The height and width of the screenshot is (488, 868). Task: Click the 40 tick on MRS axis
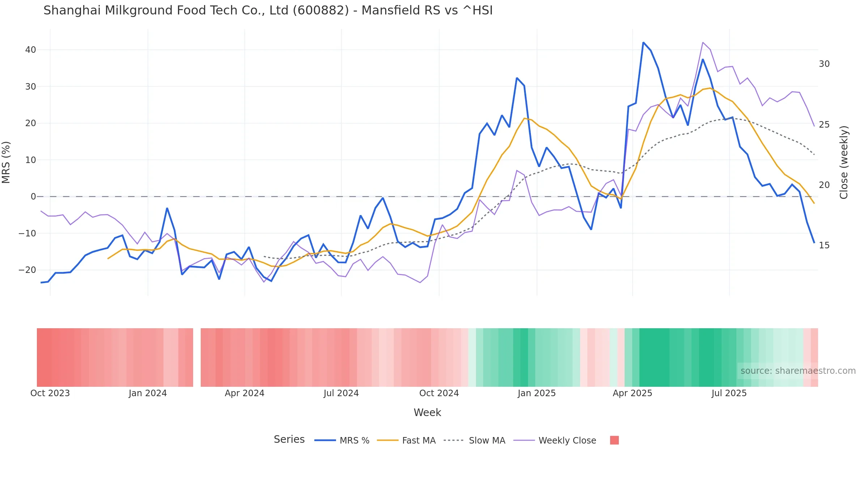tap(30, 50)
